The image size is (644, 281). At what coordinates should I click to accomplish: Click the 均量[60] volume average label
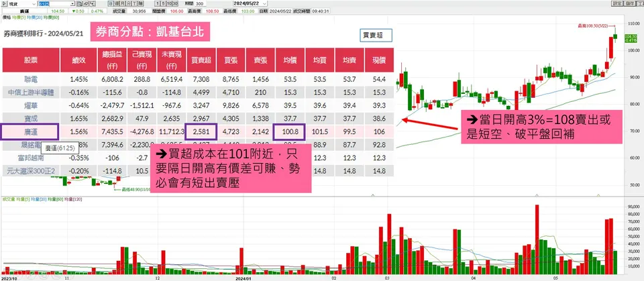click(x=54, y=199)
